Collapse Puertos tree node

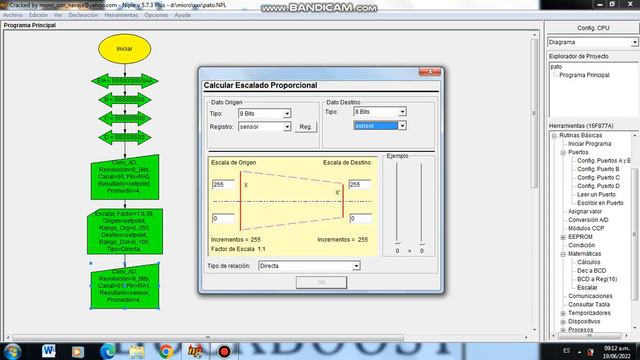(x=563, y=153)
